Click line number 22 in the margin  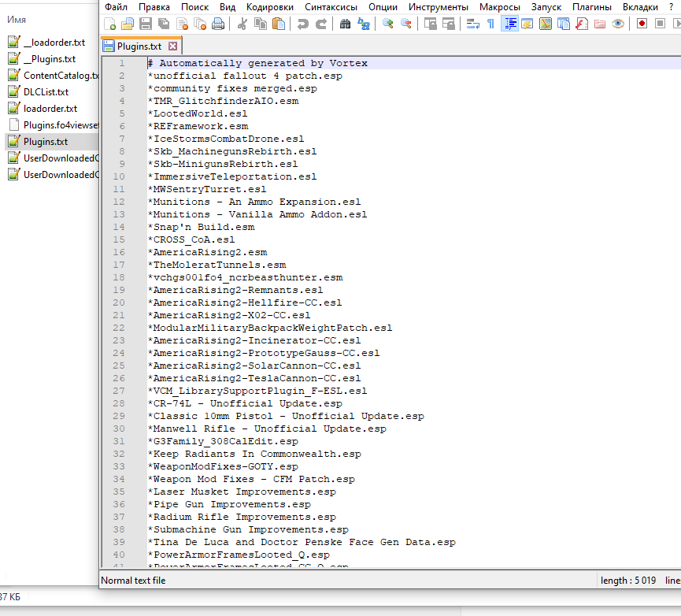(119, 328)
